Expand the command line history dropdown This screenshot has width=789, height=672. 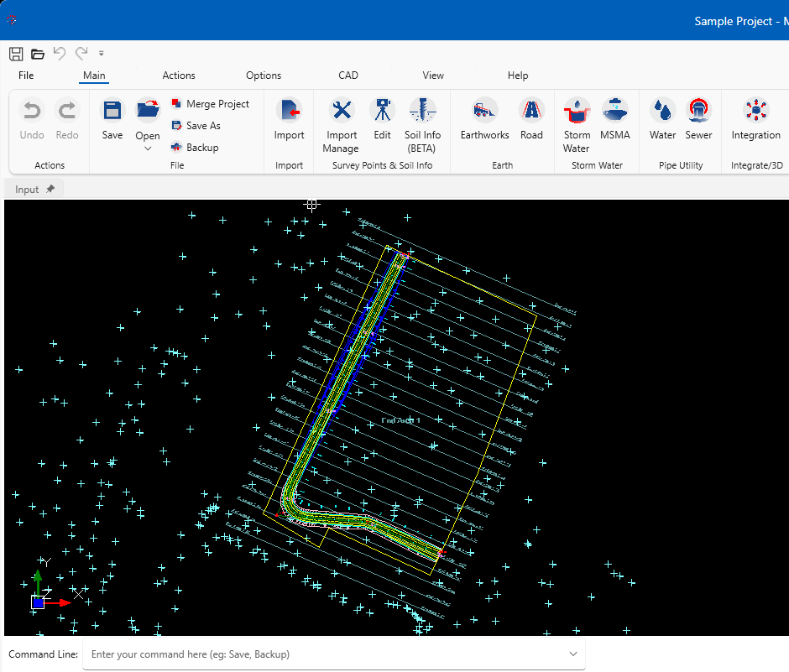tap(573, 654)
